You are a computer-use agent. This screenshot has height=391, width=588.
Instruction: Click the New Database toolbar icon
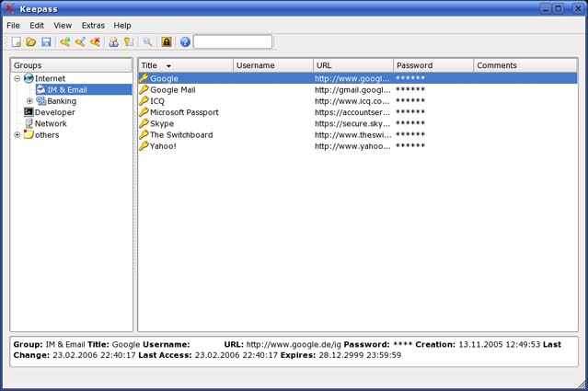coord(16,42)
